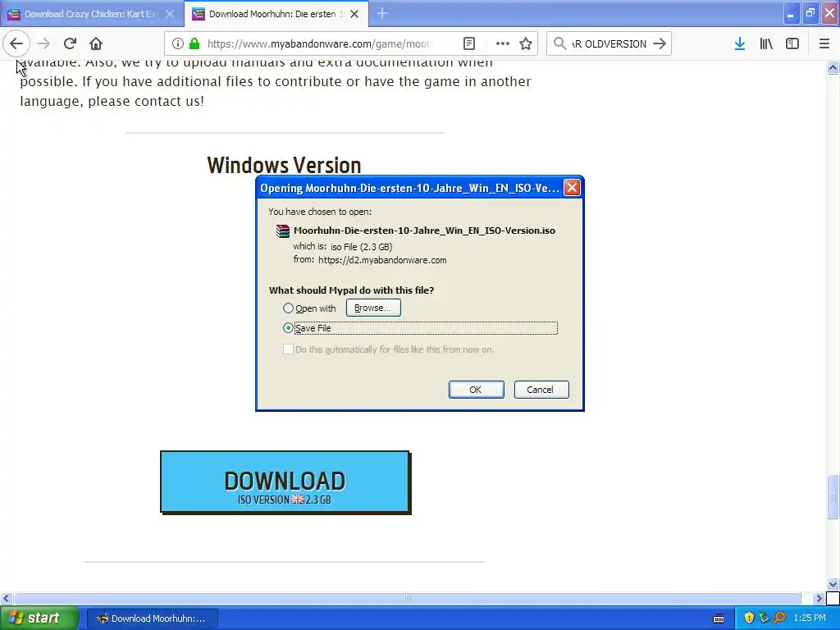Click the search magnifier icon

point(559,43)
